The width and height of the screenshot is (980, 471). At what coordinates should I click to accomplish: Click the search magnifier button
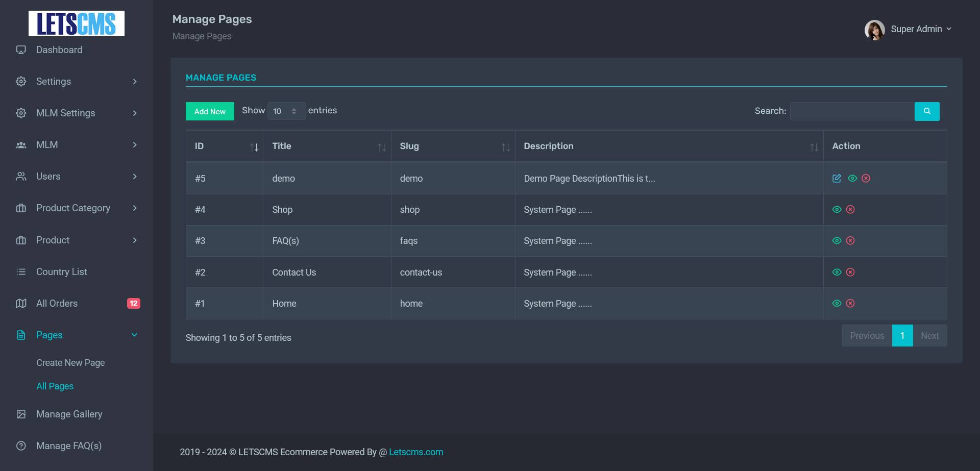point(926,111)
